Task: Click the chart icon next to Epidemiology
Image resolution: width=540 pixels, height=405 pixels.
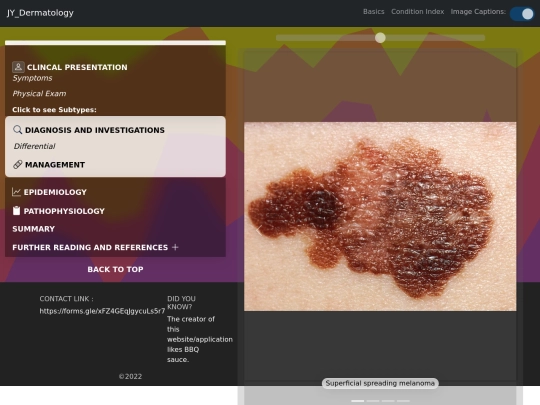Action: tap(16, 192)
